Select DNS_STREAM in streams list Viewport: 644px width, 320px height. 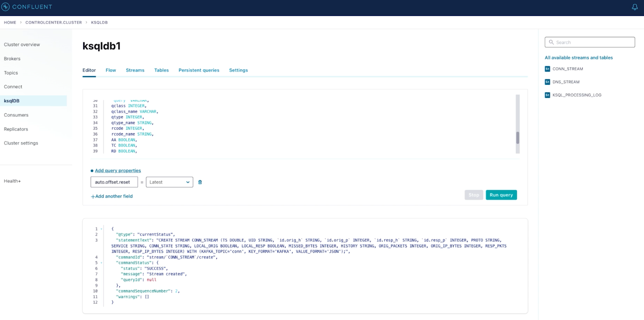(566, 82)
